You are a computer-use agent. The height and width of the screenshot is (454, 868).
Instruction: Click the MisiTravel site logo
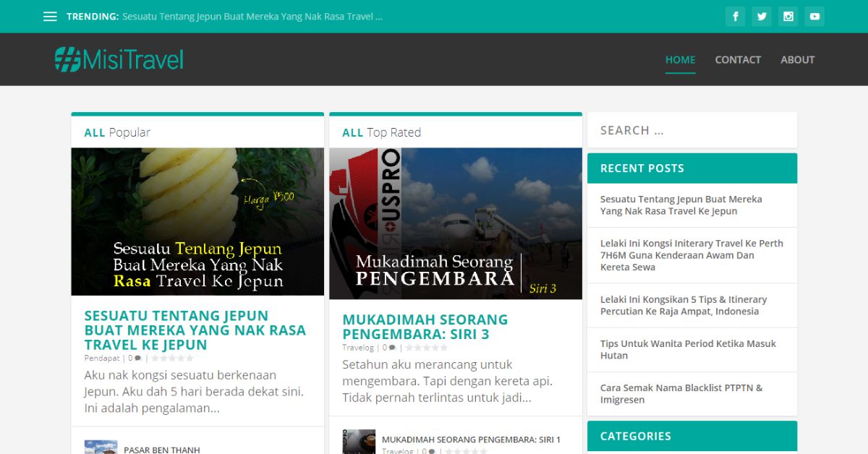(119, 59)
